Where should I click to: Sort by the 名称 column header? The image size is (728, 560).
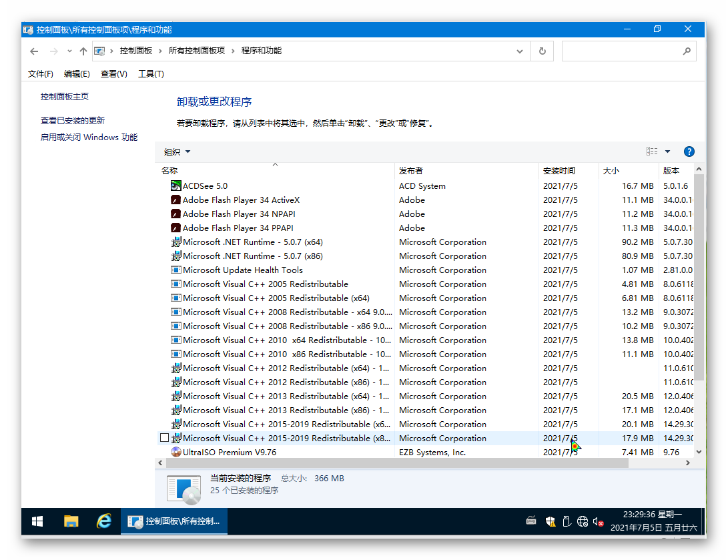coord(276,170)
